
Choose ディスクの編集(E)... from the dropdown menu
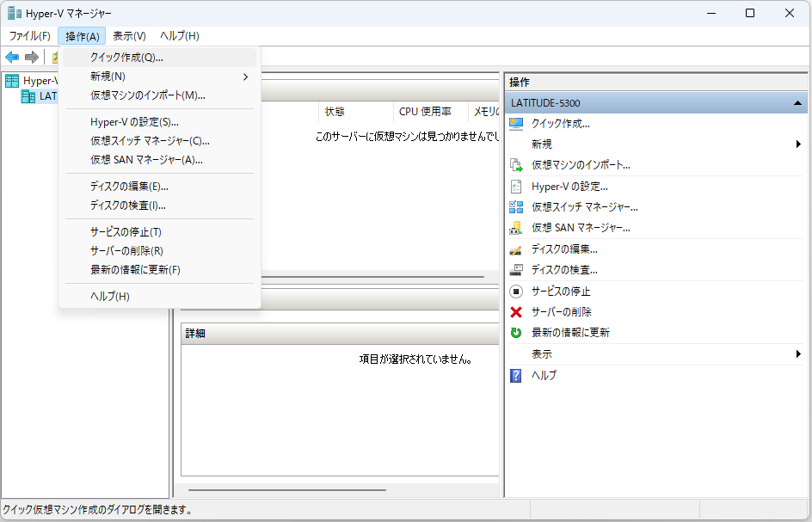tap(159, 187)
